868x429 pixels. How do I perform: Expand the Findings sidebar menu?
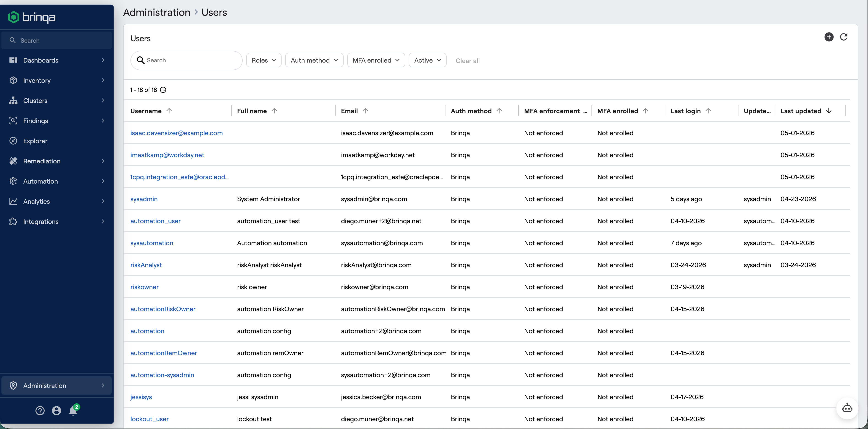point(57,121)
